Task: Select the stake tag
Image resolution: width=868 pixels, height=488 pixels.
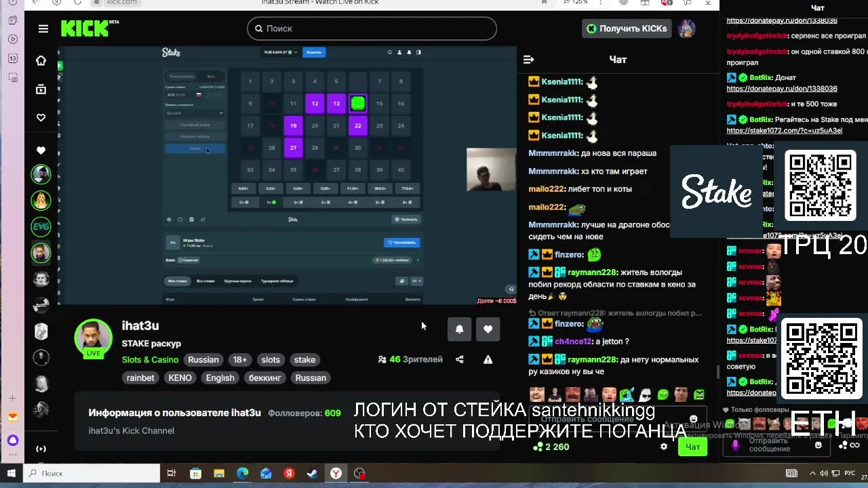Action: point(304,360)
